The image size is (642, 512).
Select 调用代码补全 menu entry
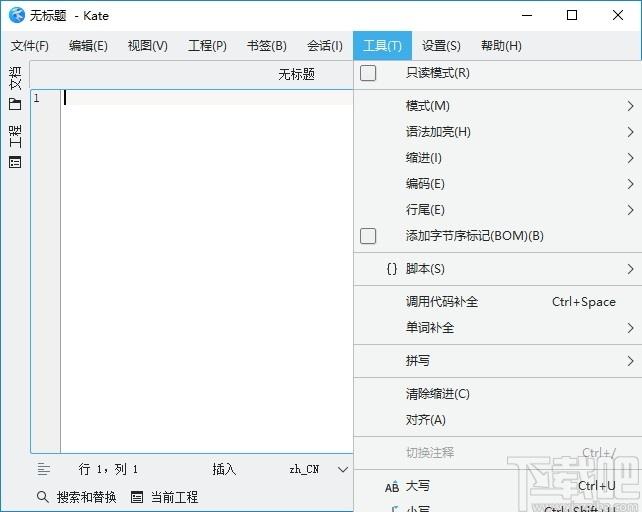[x=497, y=302]
